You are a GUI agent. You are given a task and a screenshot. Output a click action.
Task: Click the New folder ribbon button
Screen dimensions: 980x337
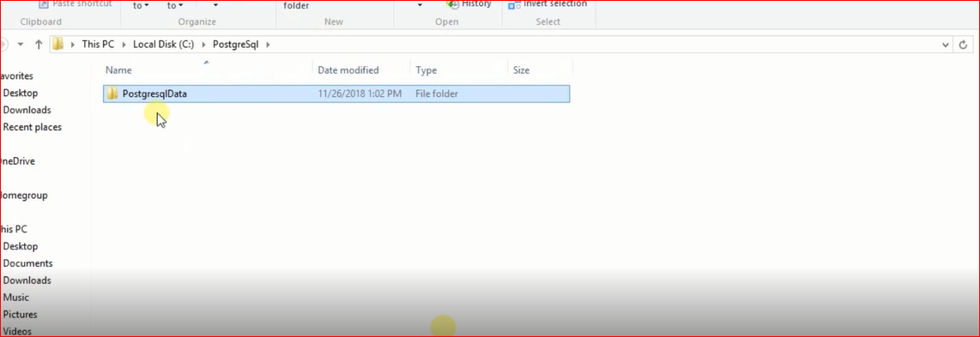296,6
